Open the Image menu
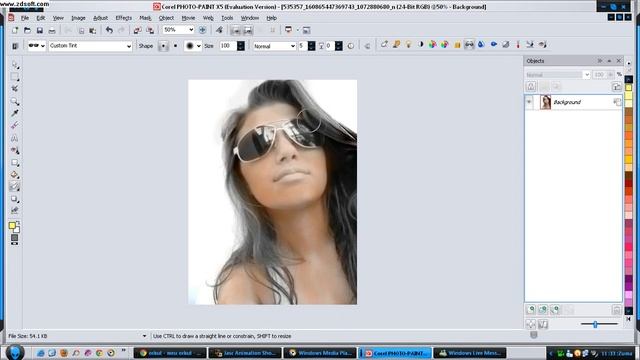Screen dimensions: 640x360 78,18
